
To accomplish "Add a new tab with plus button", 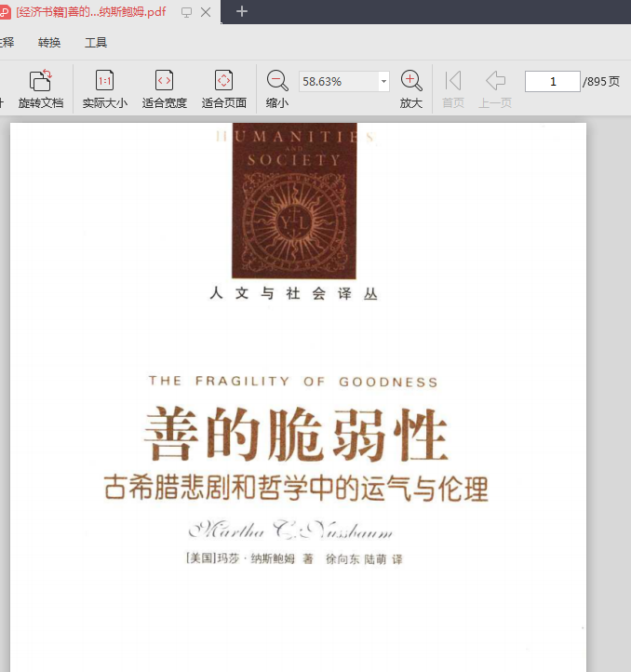I will pos(242,11).
